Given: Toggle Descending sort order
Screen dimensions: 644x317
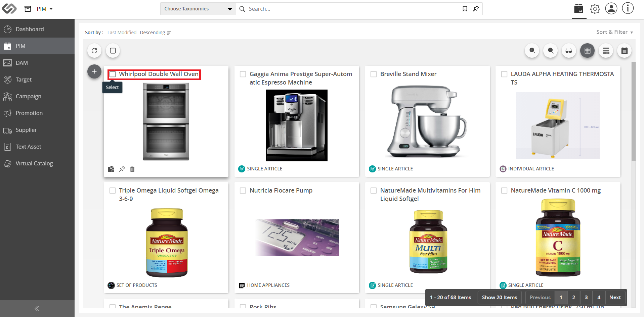Looking at the screenshot, I should coord(156,33).
